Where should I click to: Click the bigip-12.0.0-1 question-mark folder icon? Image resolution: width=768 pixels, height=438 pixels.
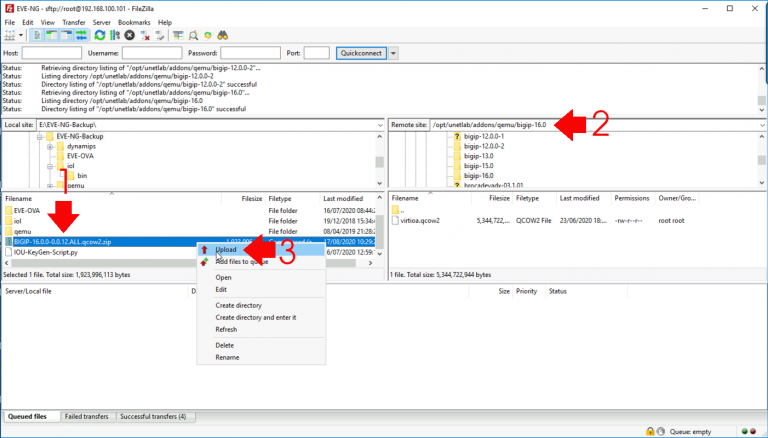tap(457, 136)
